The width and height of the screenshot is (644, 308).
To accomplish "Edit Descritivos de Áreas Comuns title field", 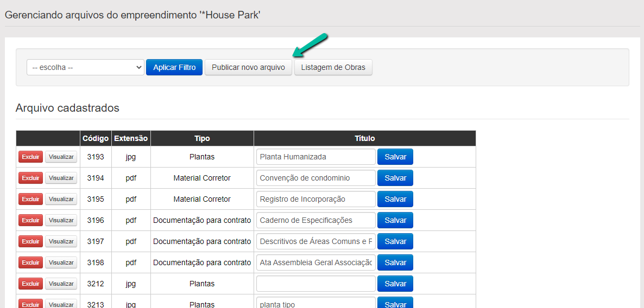I will 316,241.
